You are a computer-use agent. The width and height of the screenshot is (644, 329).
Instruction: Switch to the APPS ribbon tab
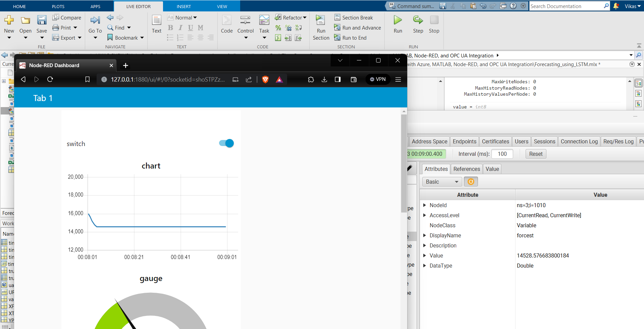[95, 6]
